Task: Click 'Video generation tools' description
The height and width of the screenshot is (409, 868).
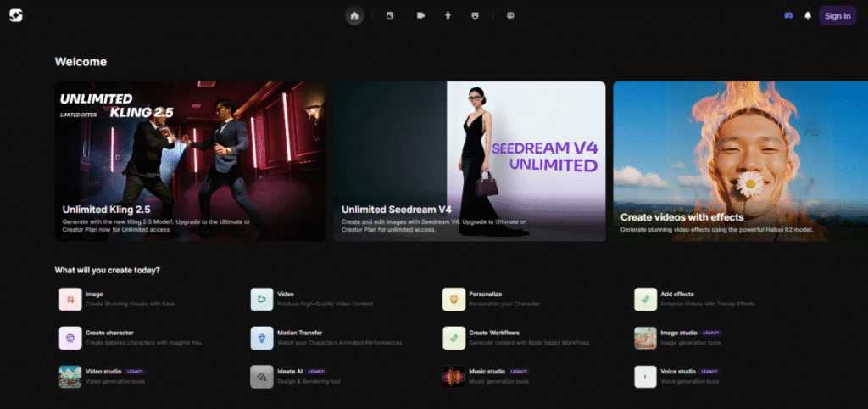Action: tap(115, 381)
